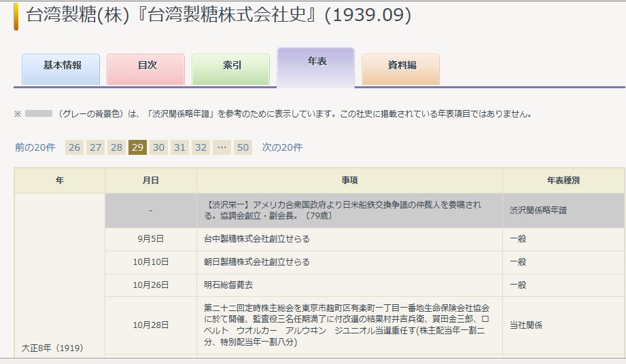626x364 pixels.
Task: Click 一般 in the 9月5日 row
Action: click(x=518, y=239)
